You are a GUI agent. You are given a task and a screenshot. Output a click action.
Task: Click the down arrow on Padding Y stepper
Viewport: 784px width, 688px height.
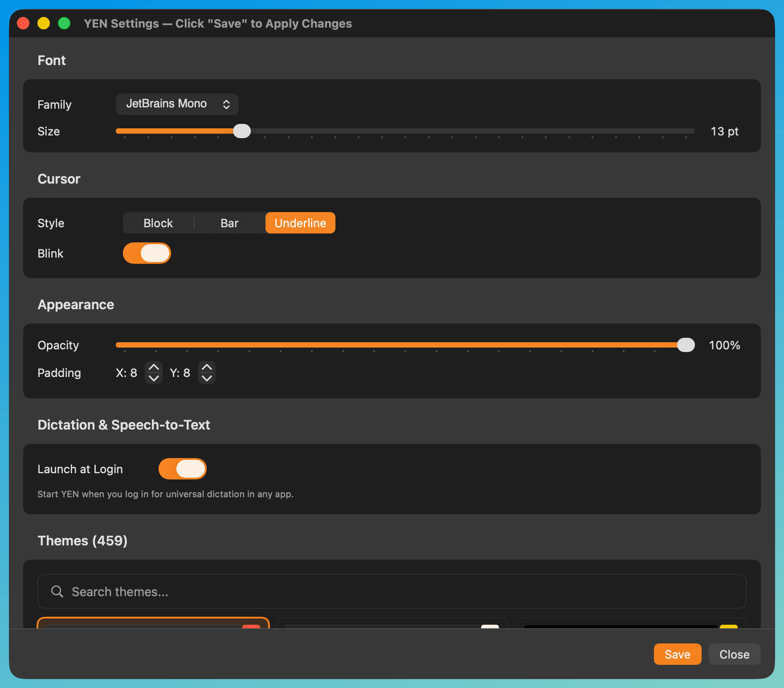207,379
